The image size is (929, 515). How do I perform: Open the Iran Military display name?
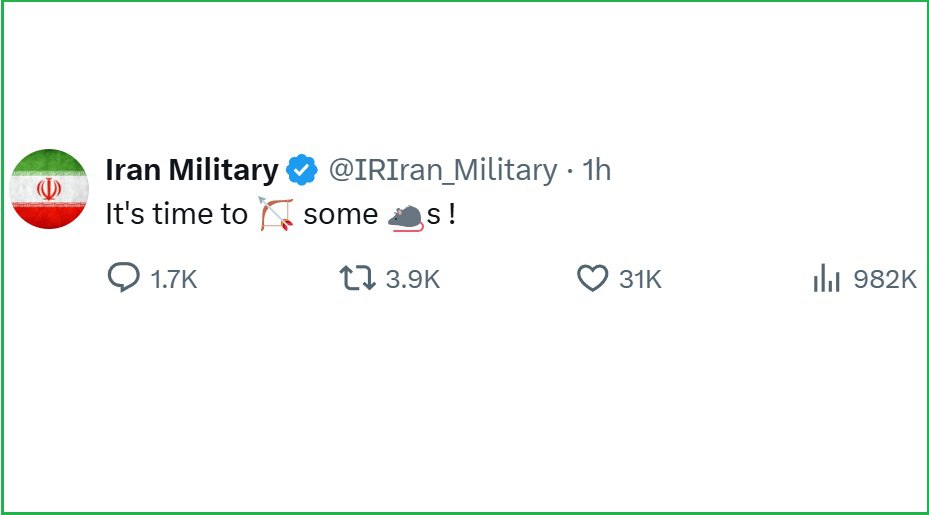(191, 171)
